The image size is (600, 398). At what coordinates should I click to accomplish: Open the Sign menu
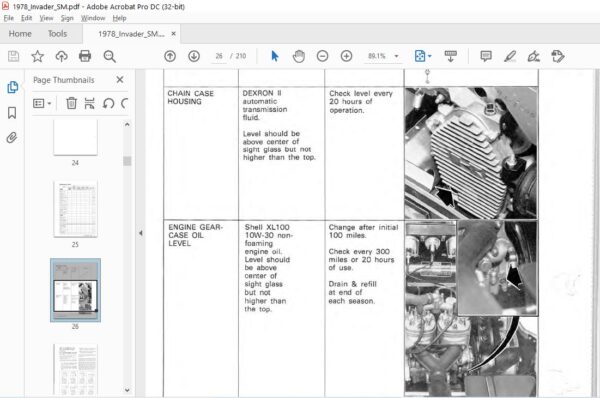tap(67, 18)
